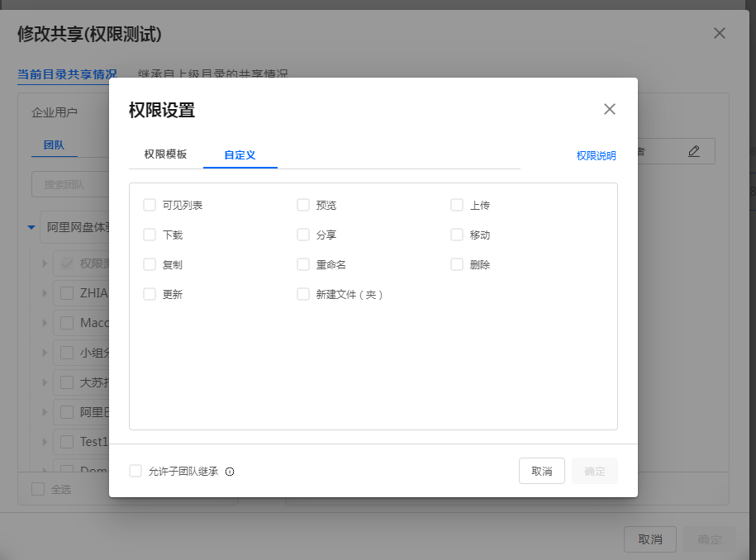The image size is (756, 560).
Task: Click 确定 in the 权限设置 dialog
Action: pyautogui.click(x=595, y=471)
